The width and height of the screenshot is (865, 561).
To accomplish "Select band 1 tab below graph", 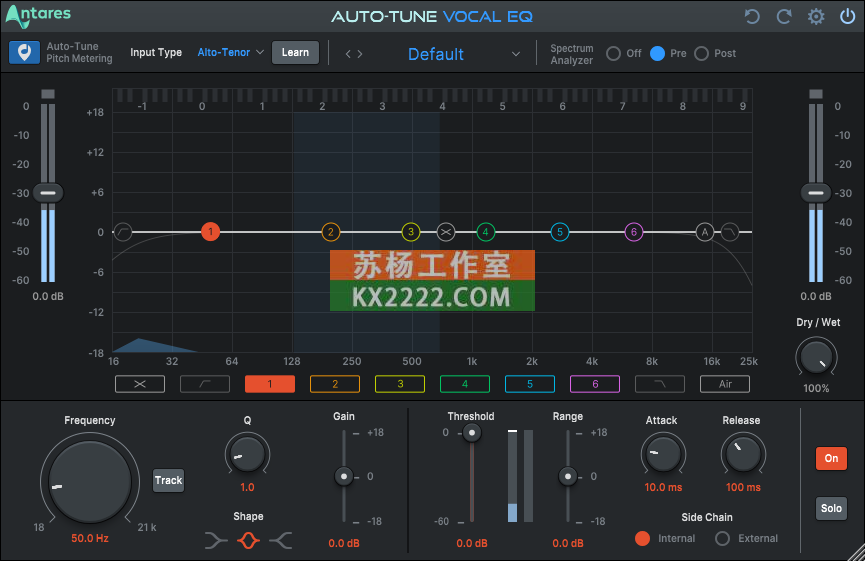I will tap(270, 384).
